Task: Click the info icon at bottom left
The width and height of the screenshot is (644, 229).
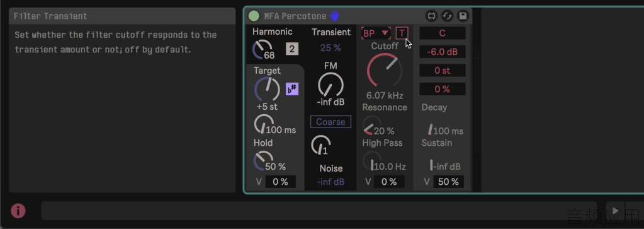Action: tap(18, 211)
